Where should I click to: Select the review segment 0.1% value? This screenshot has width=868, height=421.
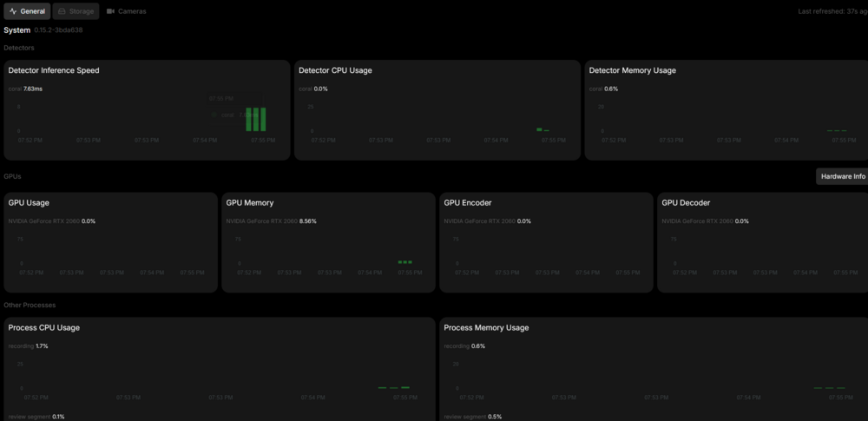pos(36,416)
